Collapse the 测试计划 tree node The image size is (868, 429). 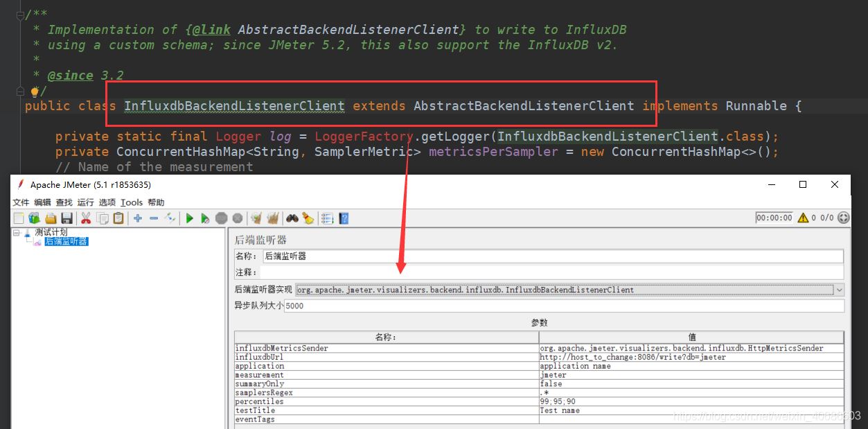[x=16, y=233]
